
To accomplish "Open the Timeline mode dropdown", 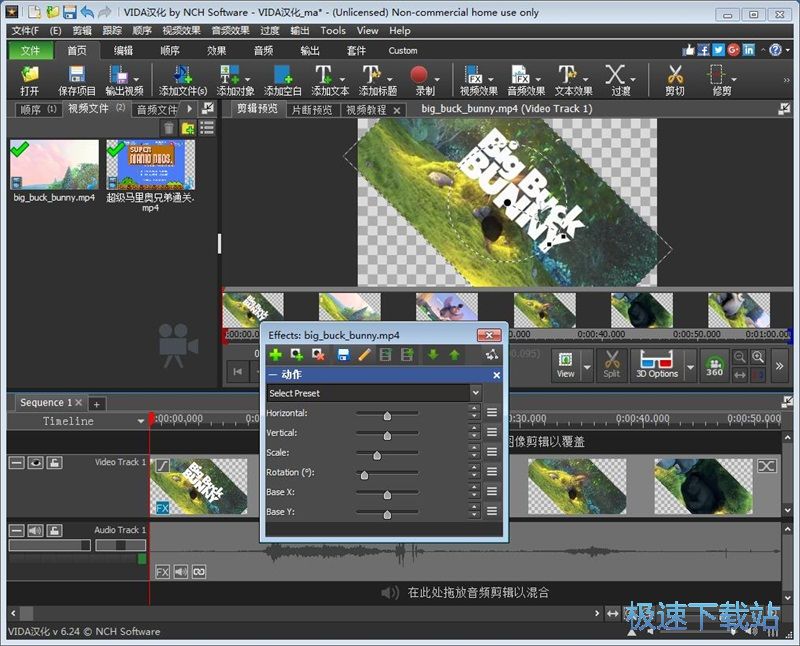I will click(x=140, y=421).
